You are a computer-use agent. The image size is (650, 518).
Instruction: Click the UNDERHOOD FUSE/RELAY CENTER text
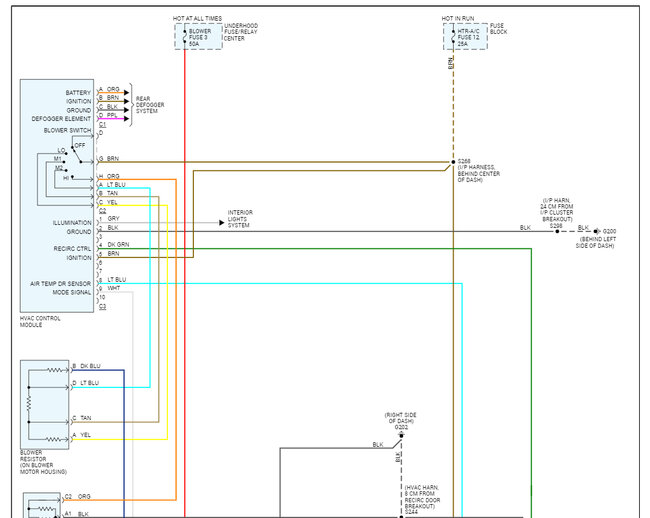241,32
